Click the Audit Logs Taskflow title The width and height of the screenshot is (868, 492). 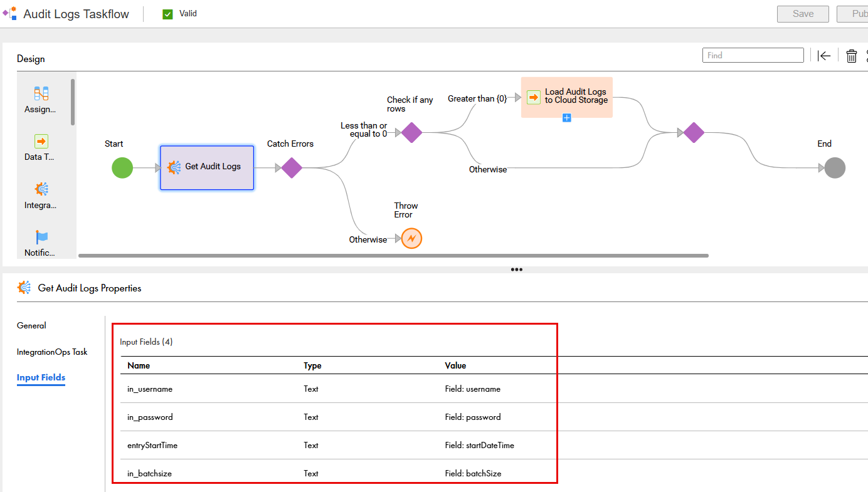[x=76, y=14]
